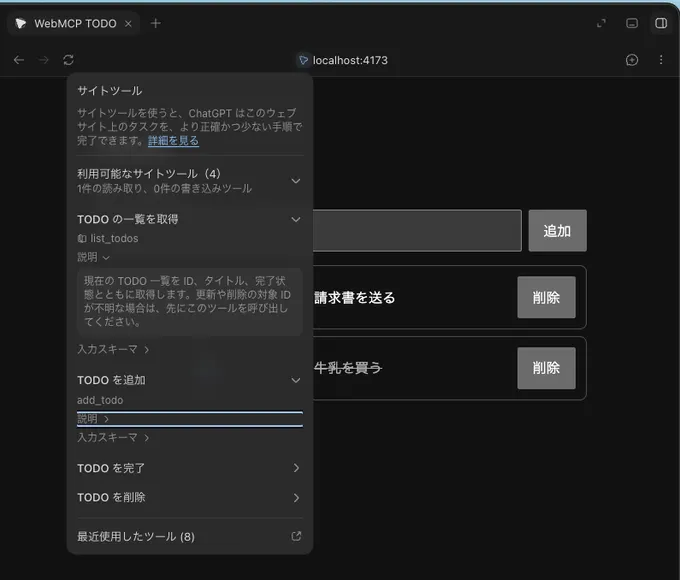Click the completed 牛乳を買う todo title
680x580 pixels.
click(348, 368)
